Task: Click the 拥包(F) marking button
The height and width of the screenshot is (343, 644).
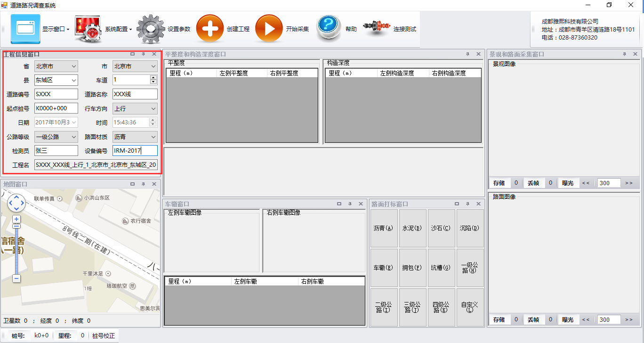Action: (x=413, y=268)
